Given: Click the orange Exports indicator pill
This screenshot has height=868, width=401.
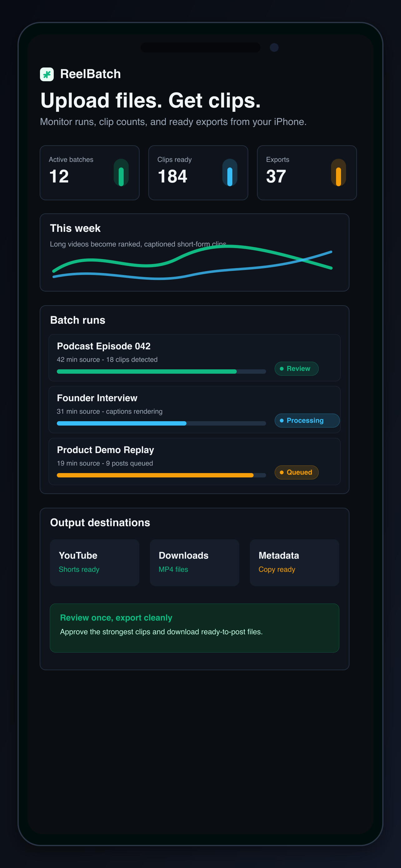Looking at the screenshot, I should pos(338,172).
